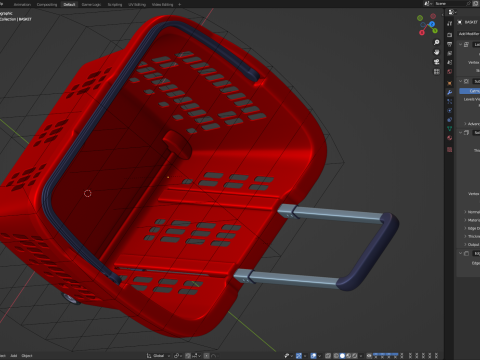Add a workspace with the plus button
The height and width of the screenshot is (360, 480).
(179, 4)
